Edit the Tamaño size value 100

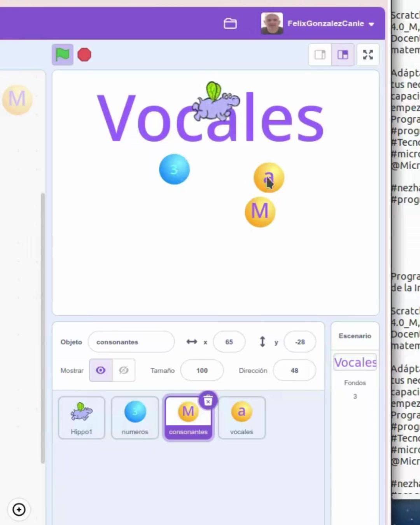[202, 370]
